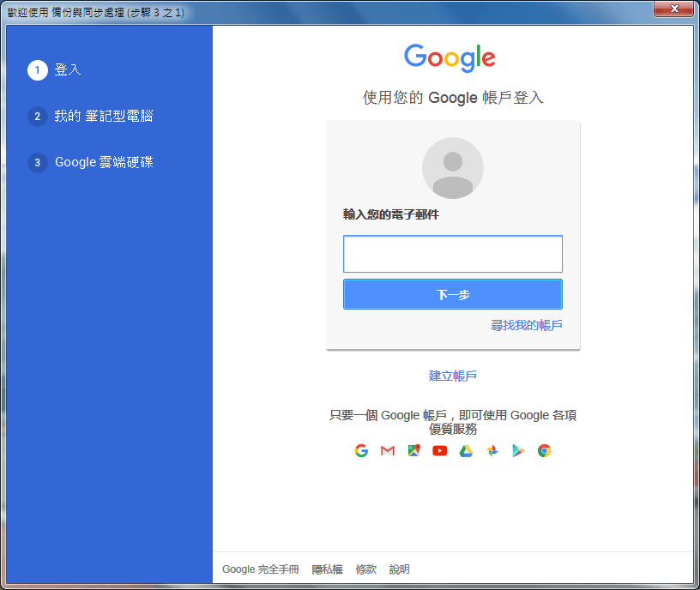Open the 建立帳戶 link
This screenshot has height=590, width=700.
point(452,375)
